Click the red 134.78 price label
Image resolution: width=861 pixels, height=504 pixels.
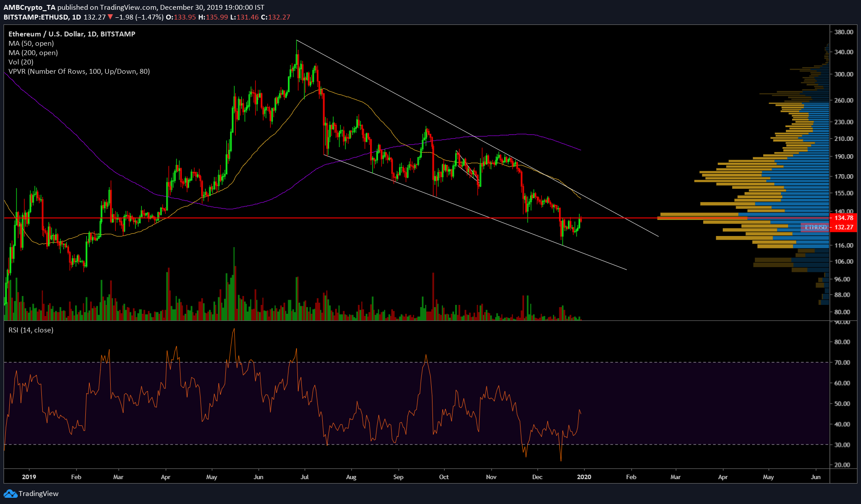[x=844, y=218]
